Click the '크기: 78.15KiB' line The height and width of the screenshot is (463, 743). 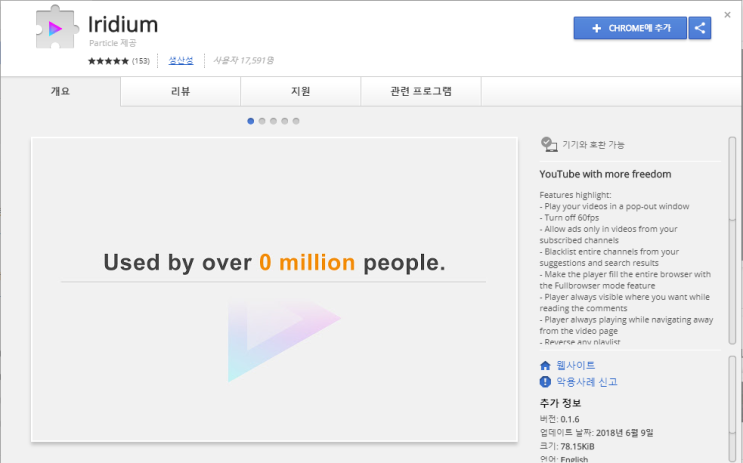[567, 446]
